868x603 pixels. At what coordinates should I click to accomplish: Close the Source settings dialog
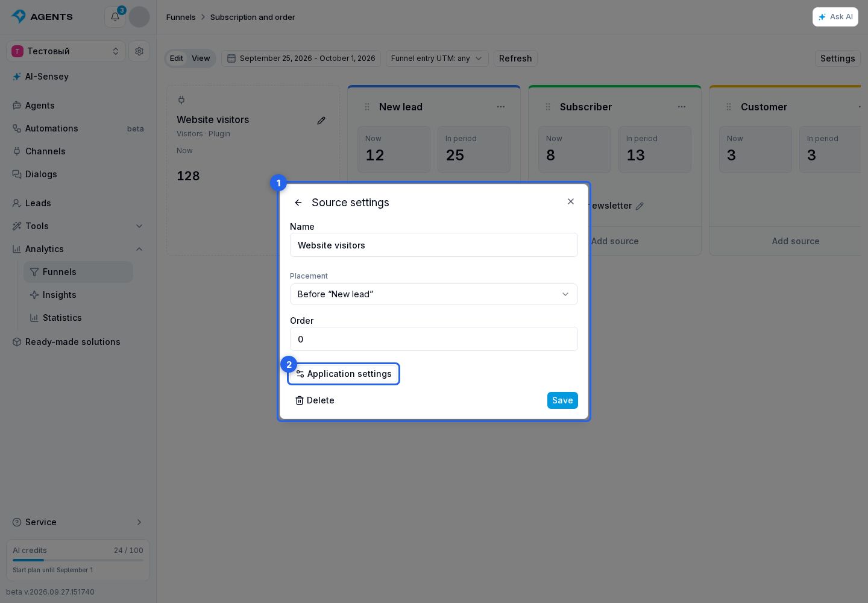571,201
